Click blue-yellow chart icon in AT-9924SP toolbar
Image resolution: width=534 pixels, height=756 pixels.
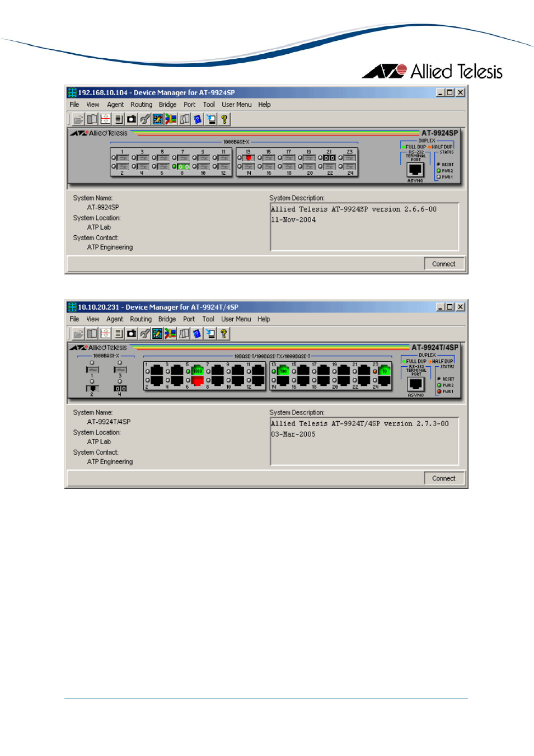158,119
